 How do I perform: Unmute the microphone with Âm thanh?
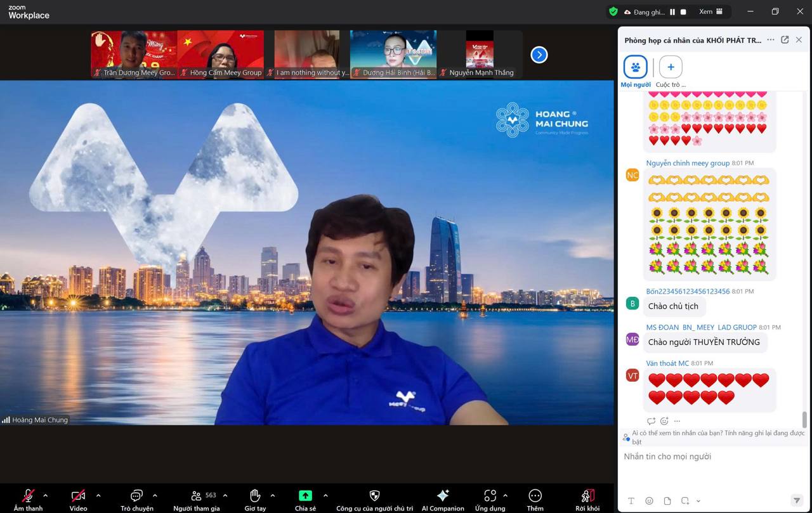point(28,499)
